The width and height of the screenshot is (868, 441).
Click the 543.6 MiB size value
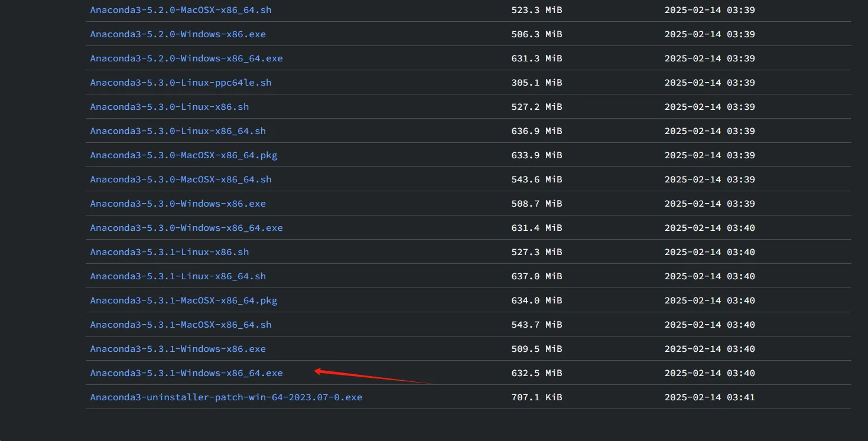pos(537,179)
